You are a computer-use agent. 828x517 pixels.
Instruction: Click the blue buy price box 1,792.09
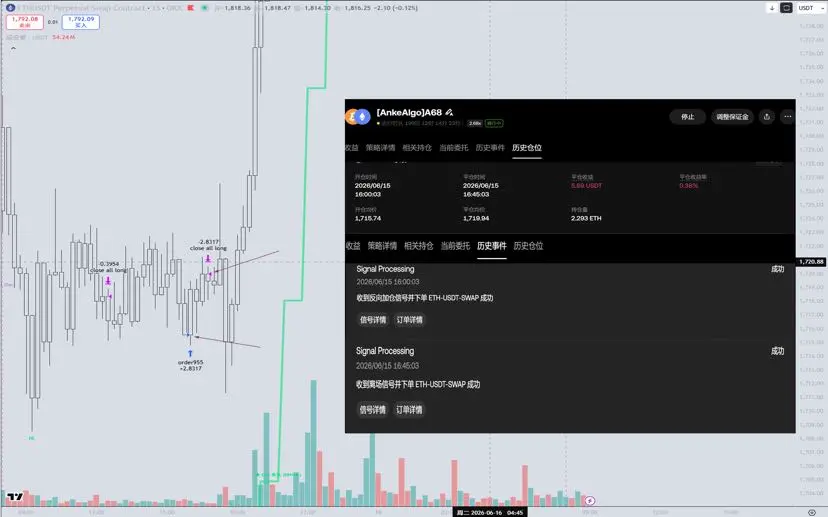81,22
